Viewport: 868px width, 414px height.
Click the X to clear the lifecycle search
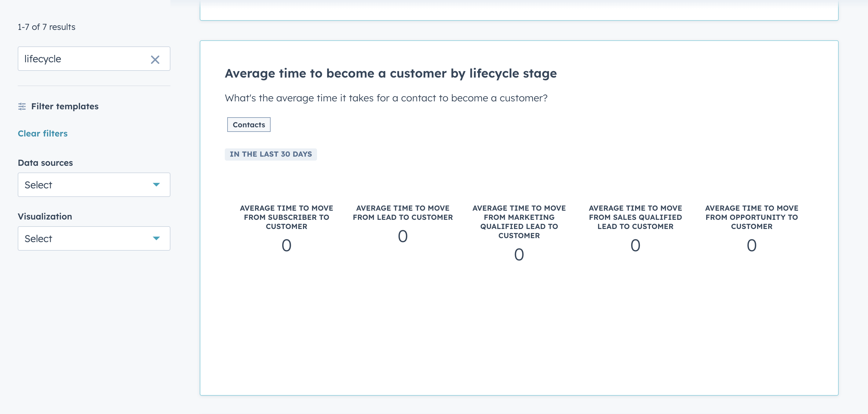[155, 59]
